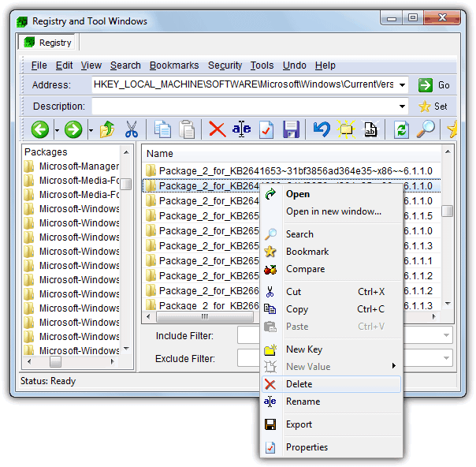Choose Open in new window from context menu
The image size is (476, 467).
pyautogui.click(x=331, y=211)
